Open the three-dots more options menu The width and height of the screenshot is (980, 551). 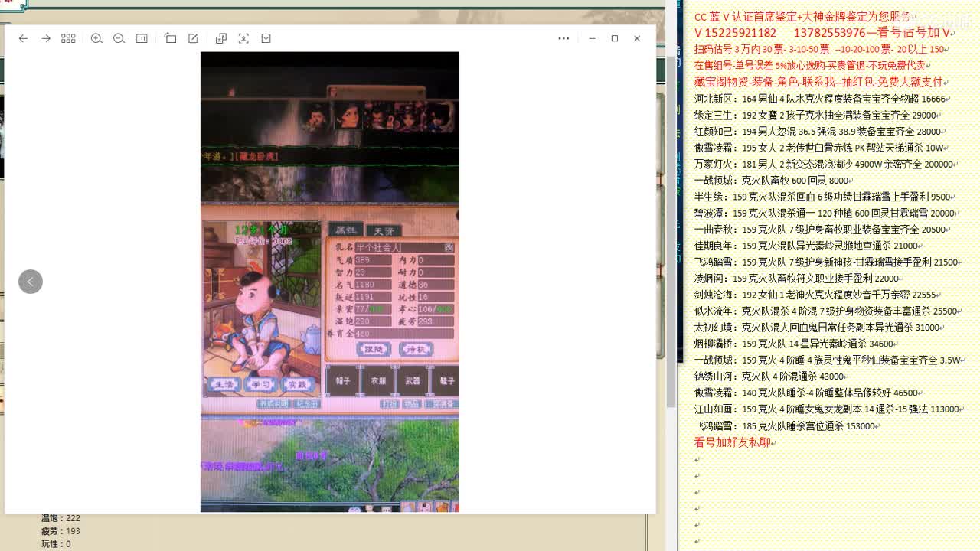coord(563,38)
